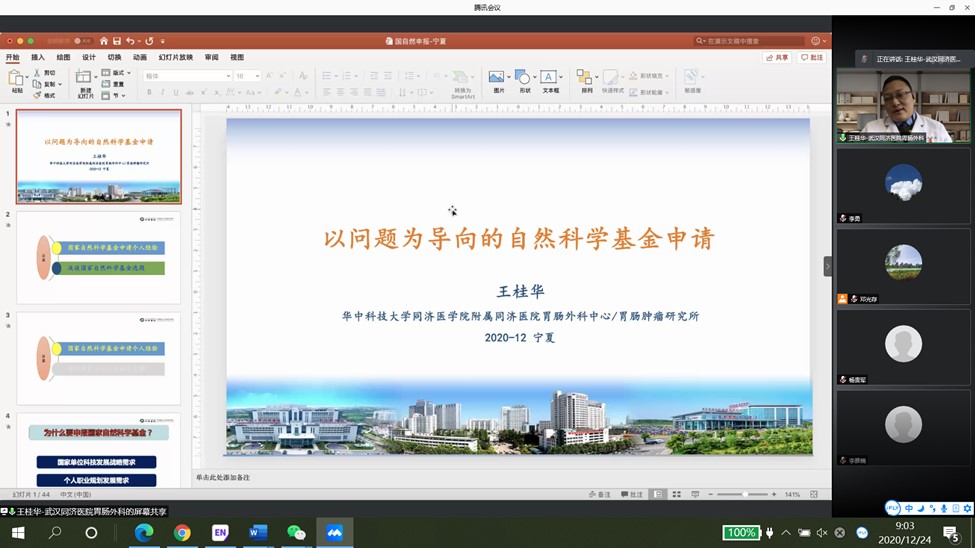This screenshot has width=975, height=548.
Task: Toggle system volume mute icon in tray
Action: click(x=822, y=533)
